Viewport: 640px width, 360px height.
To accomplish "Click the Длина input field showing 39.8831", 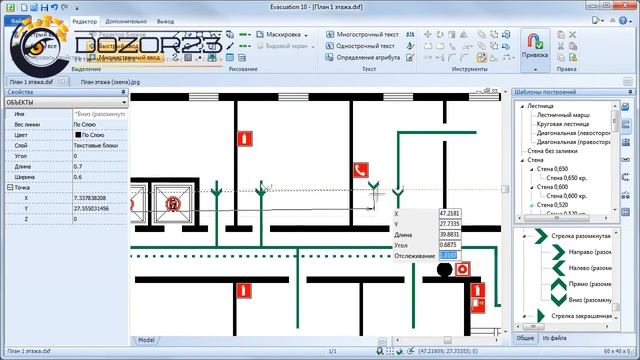I will (450, 235).
